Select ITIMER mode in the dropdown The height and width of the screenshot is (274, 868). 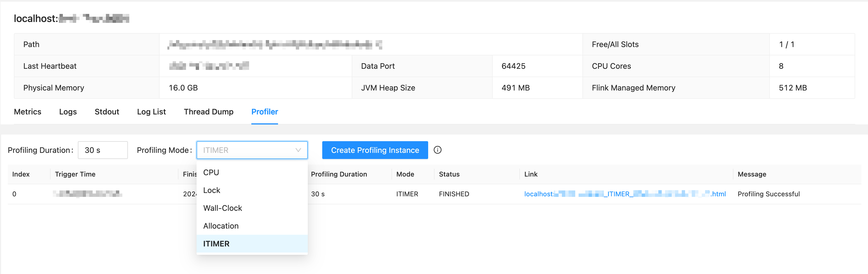[x=216, y=244]
